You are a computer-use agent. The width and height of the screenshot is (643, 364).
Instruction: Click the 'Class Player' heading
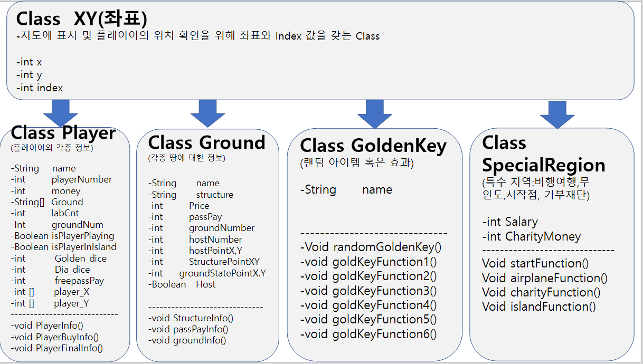63,132
